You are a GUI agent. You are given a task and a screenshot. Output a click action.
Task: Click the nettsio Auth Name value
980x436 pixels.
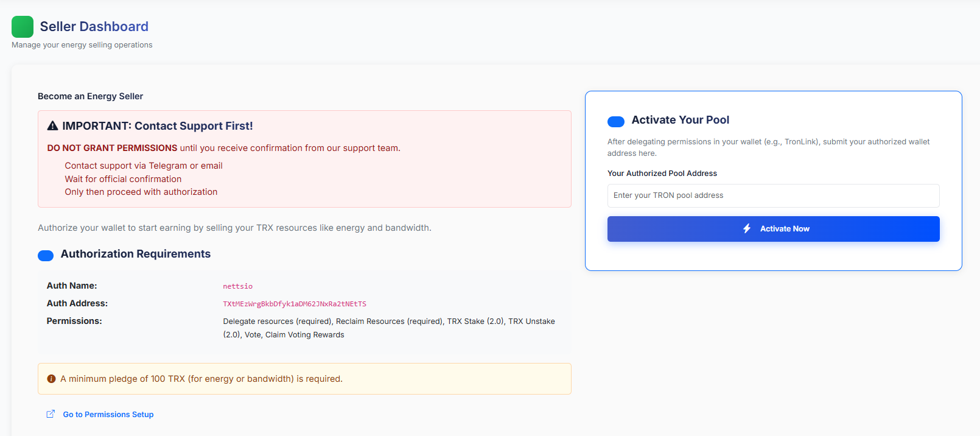[237, 286]
